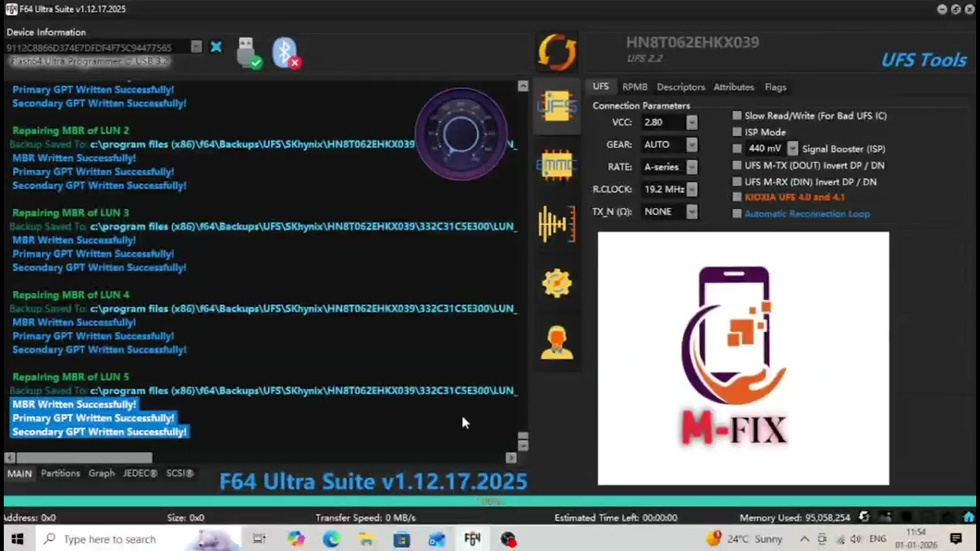The height and width of the screenshot is (551, 980).
Task: Open the orange gear settings module
Action: click(557, 283)
